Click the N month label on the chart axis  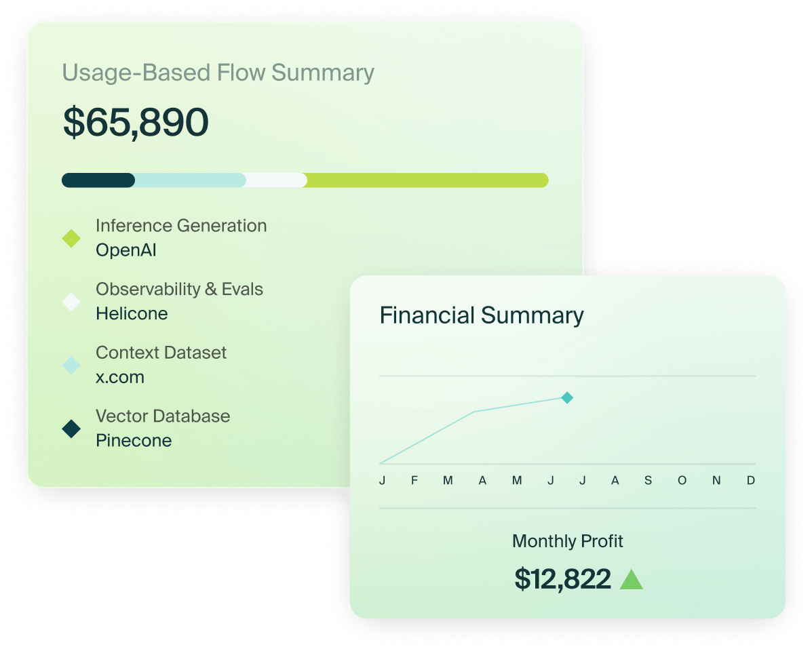click(x=716, y=480)
